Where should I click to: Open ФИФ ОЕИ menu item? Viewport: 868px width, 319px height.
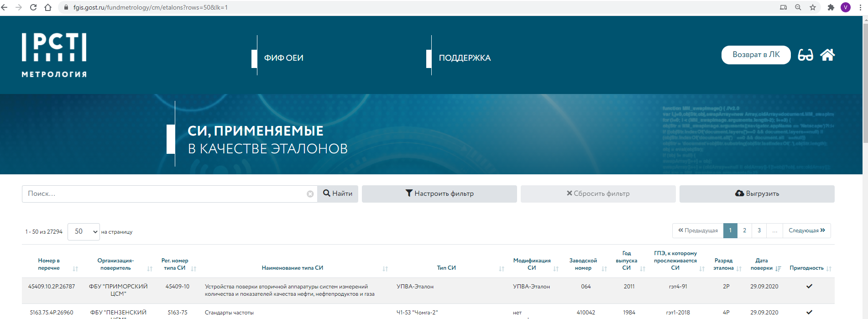point(283,58)
